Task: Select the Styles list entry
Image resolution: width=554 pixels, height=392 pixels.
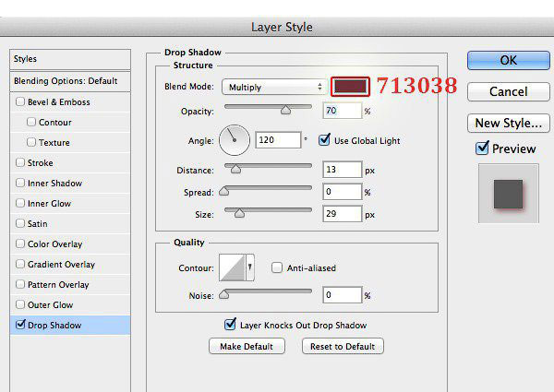Action: [70, 59]
